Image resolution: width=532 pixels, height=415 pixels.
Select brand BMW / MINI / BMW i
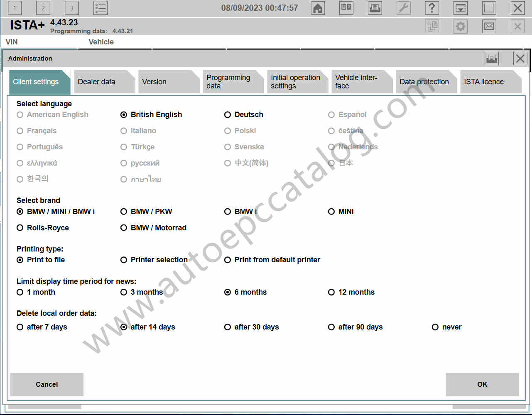(56, 212)
